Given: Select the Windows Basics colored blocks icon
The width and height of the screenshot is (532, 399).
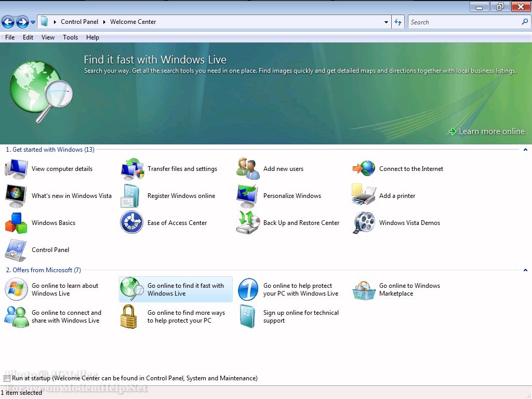Looking at the screenshot, I should [16, 223].
